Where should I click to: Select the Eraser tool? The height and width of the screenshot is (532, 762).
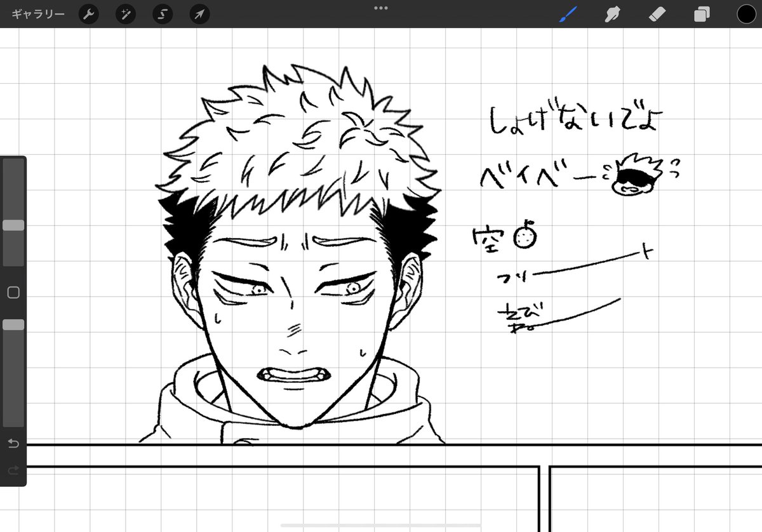coord(658,14)
